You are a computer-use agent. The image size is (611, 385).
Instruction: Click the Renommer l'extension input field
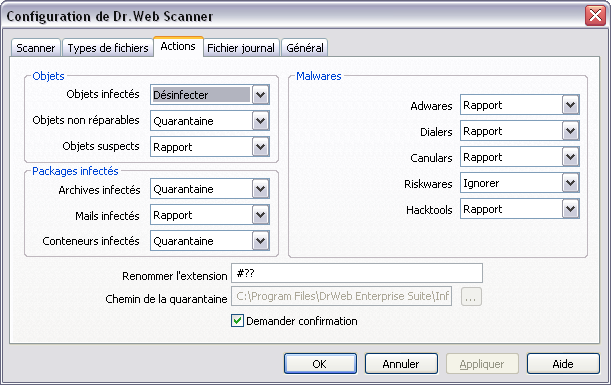357,273
